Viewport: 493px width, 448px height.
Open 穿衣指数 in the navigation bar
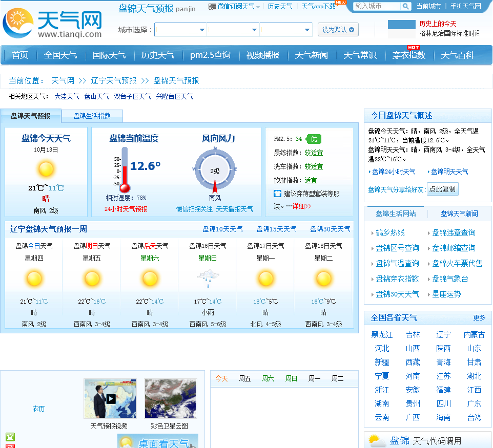click(409, 55)
